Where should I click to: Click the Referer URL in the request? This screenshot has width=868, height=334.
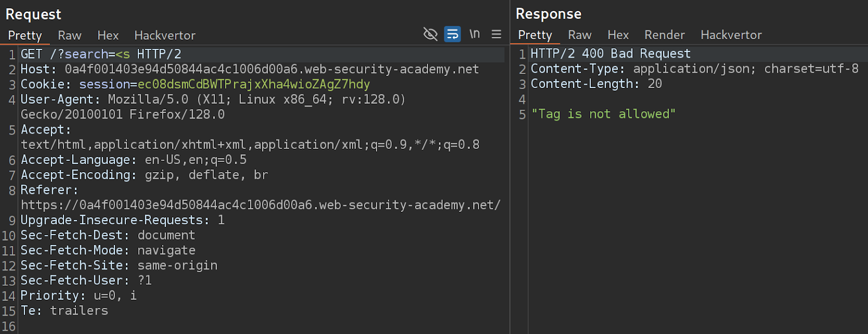point(260,205)
